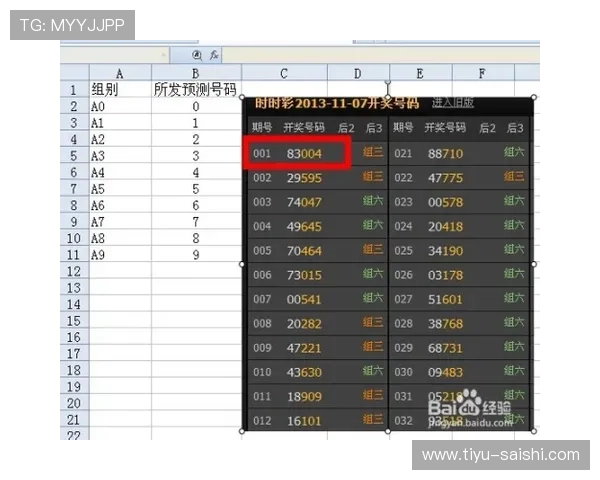Click column B cell showing 7
Screen dimensions: 600x480
(196, 222)
